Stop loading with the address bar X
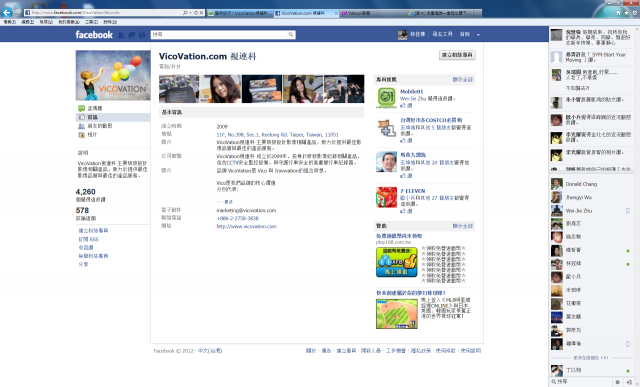 [201, 13]
